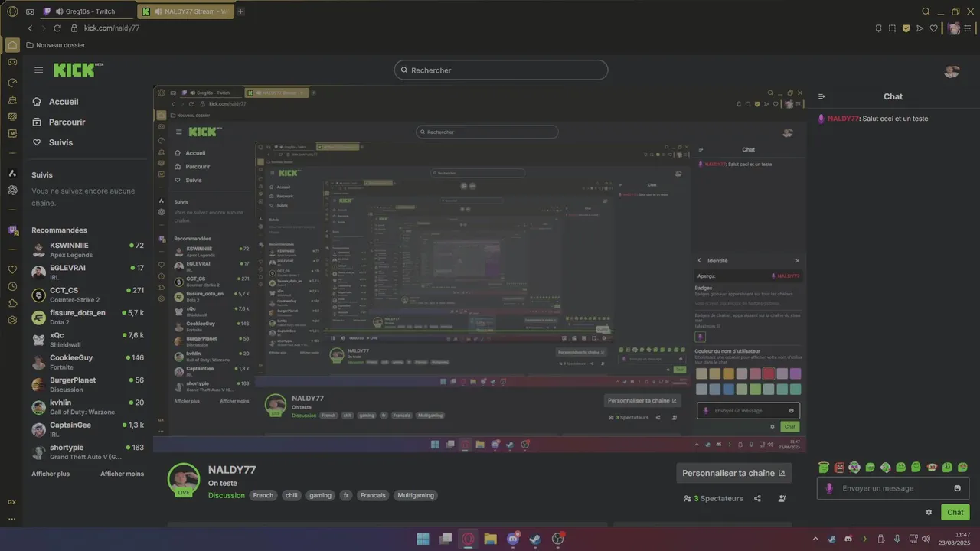This screenshot has width=980, height=551.
Task: Open ChatGPT in the Opera sidebar
Action: pyautogui.click(x=12, y=191)
